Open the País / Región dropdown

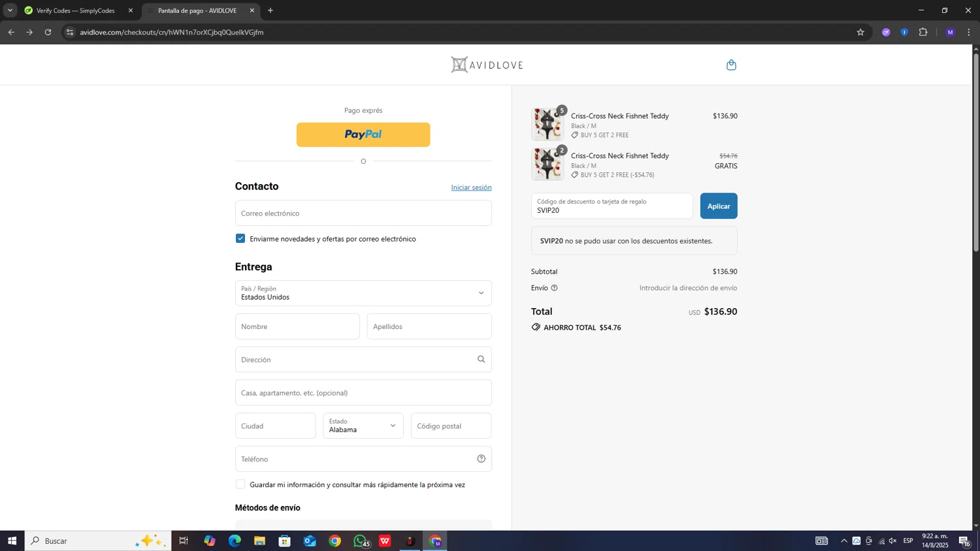[363, 293]
